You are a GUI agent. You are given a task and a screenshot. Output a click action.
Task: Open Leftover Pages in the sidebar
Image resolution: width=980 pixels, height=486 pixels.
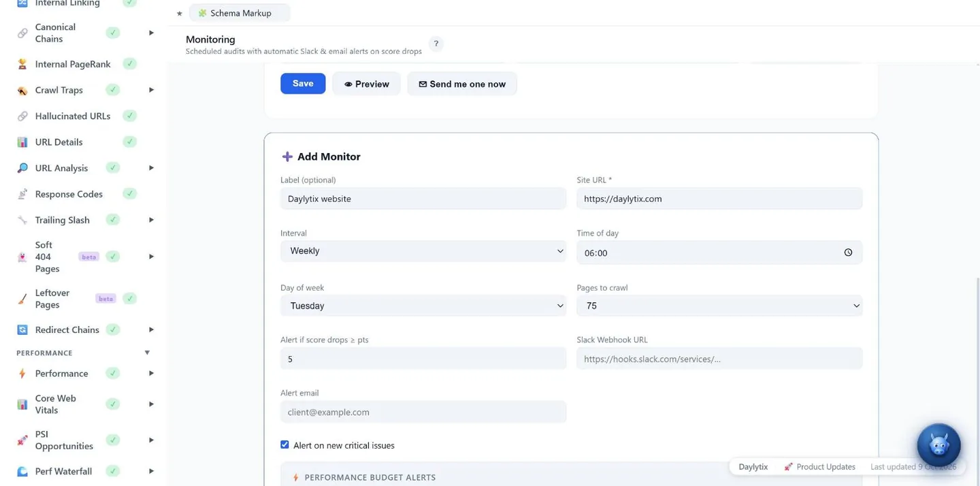52,299
